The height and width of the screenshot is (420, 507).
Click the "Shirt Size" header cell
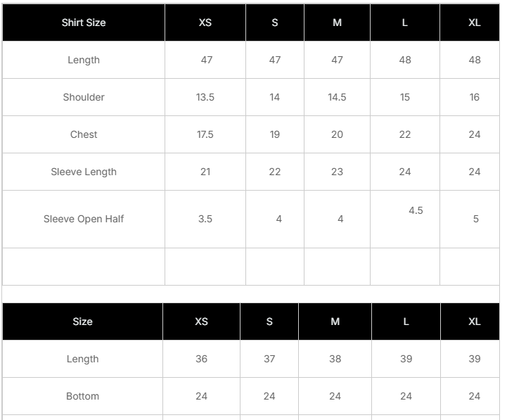(84, 23)
